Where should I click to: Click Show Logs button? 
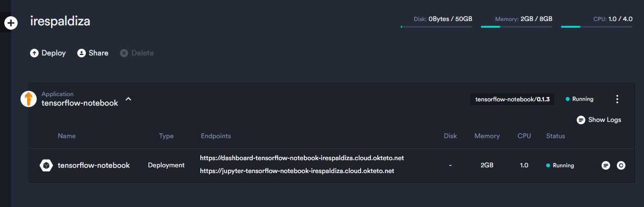pos(599,120)
